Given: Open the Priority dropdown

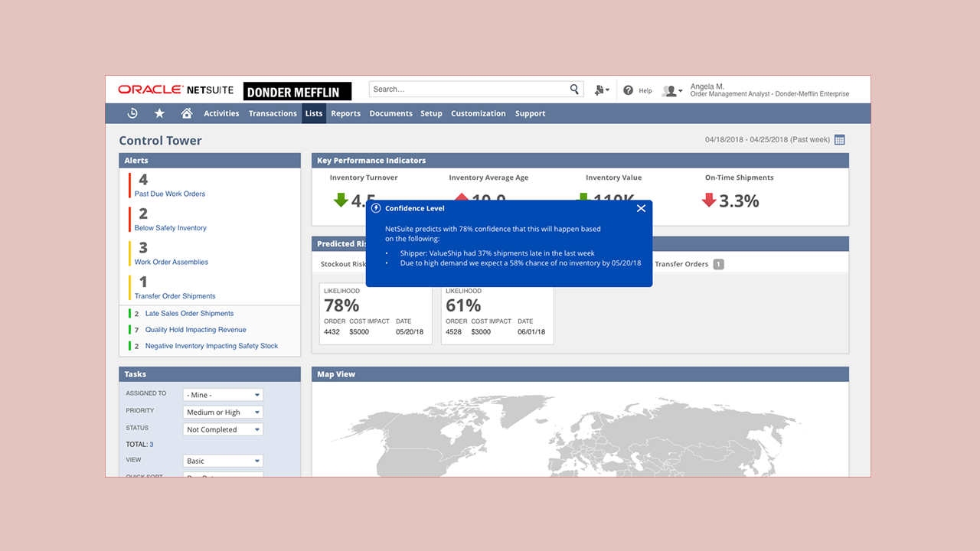Looking at the screenshot, I should [223, 412].
